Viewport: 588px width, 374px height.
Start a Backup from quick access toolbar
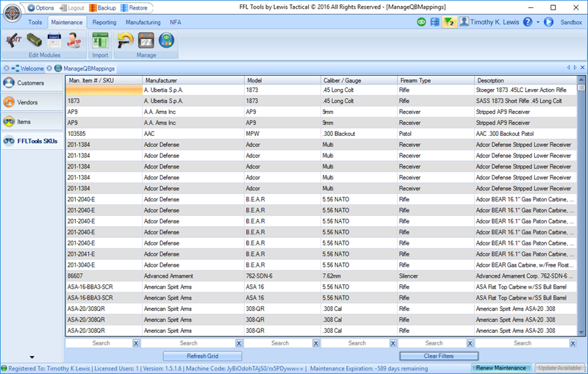(103, 8)
